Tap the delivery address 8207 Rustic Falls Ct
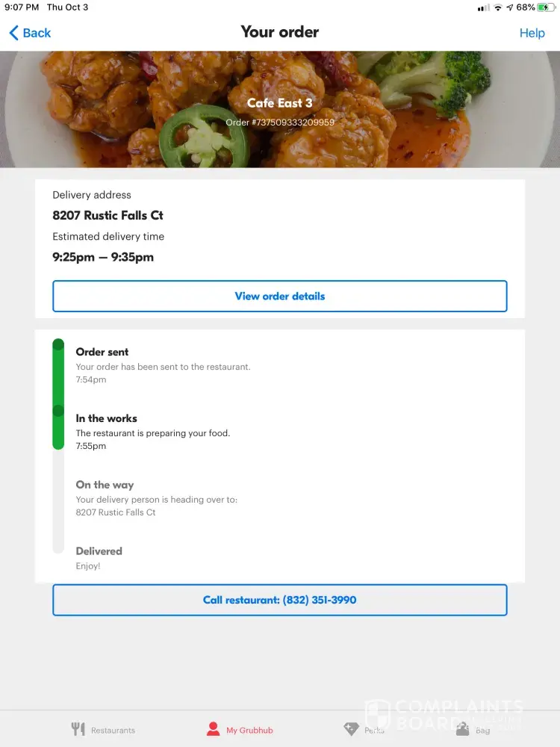The image size is (560, 747). pyautogui.click(x=108, y=215)
